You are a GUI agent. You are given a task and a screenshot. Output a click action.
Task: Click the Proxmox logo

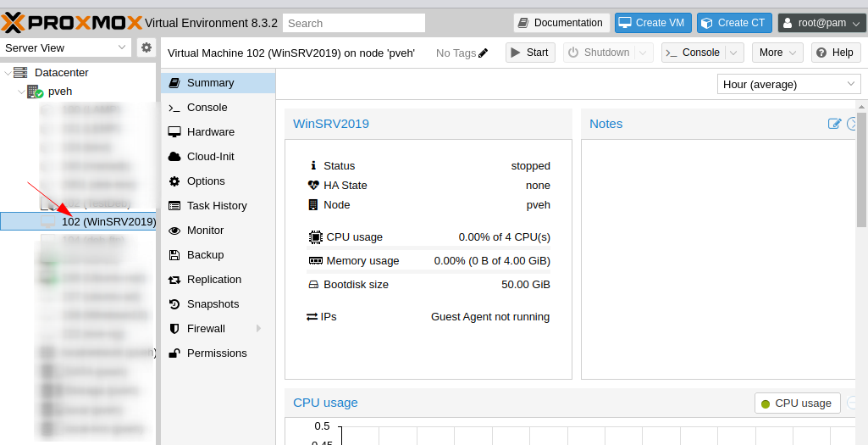(72, 23)
